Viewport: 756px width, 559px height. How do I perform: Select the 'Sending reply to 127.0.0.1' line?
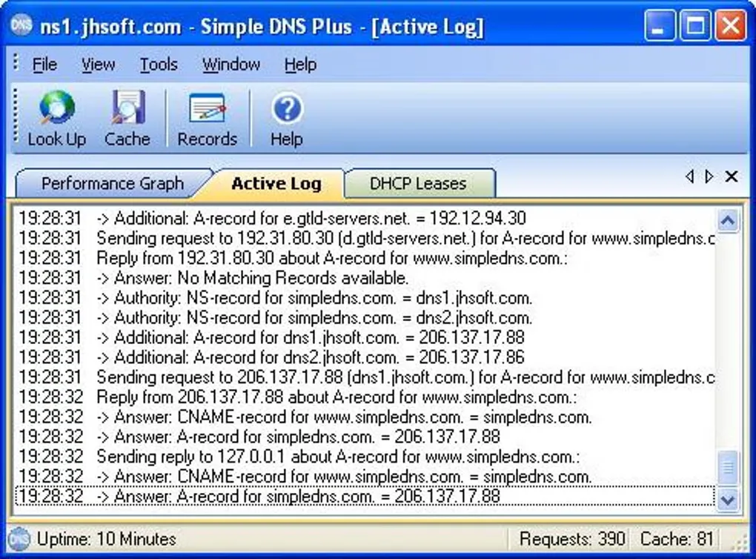coord(365,456)
